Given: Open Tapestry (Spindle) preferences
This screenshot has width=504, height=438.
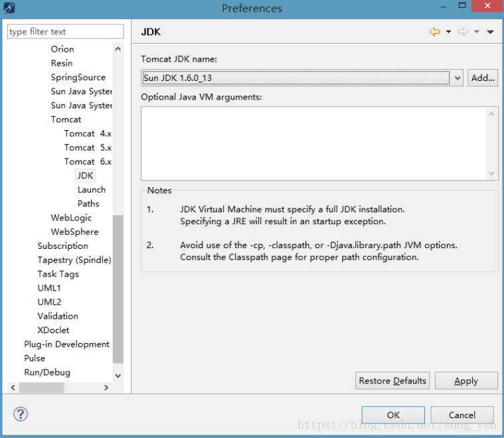Looking at the screenshot, I should [74, 260].
